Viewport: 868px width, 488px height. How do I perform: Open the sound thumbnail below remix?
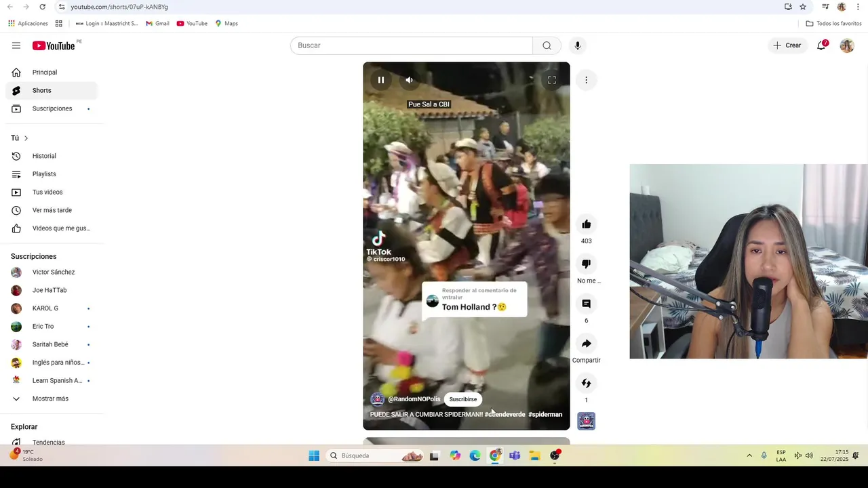coord(587,421)
